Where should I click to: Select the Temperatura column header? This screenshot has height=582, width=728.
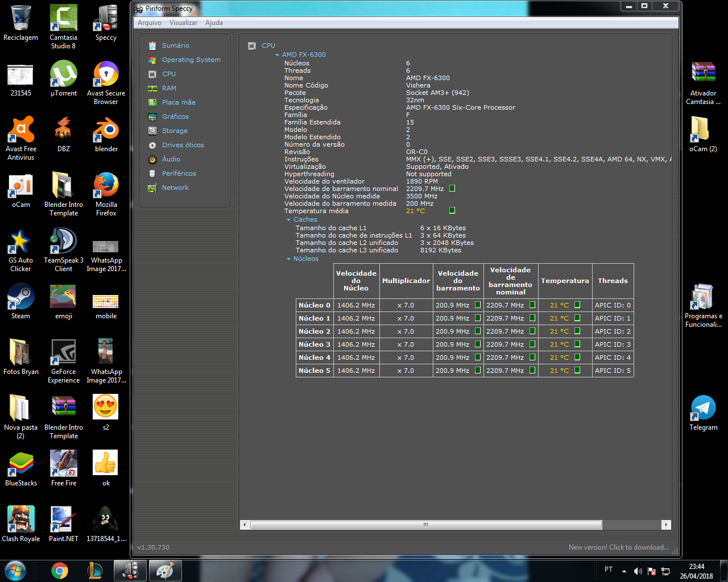[565, 281]
